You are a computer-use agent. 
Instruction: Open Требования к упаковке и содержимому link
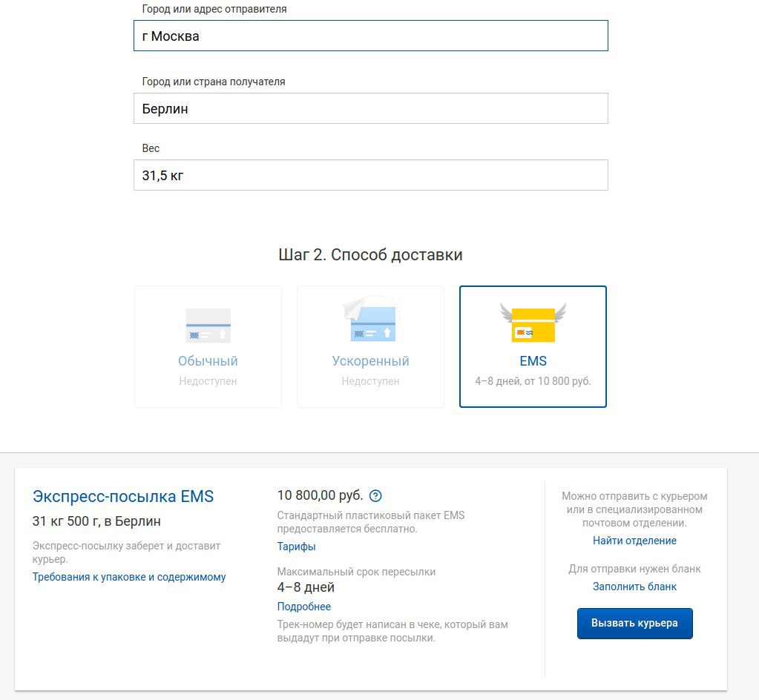(x=129, y=577)
